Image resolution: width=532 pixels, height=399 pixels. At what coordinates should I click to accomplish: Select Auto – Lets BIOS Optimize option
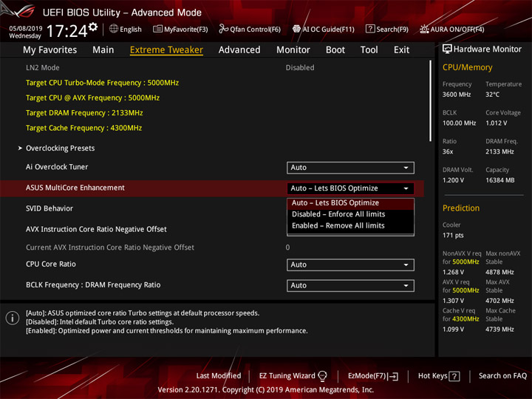pyautogui.click(x=350, y=203)
